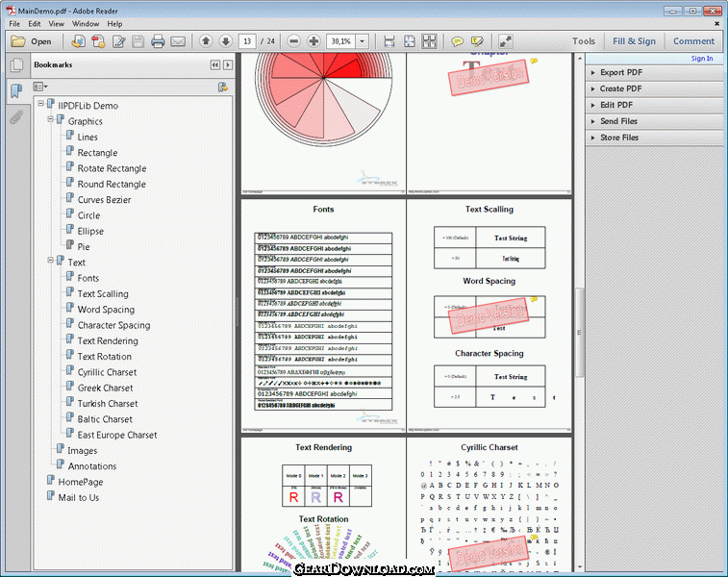The width and height of the screenshot is (728, 577).
Task: Open the View menu
Action: point(56,24)
